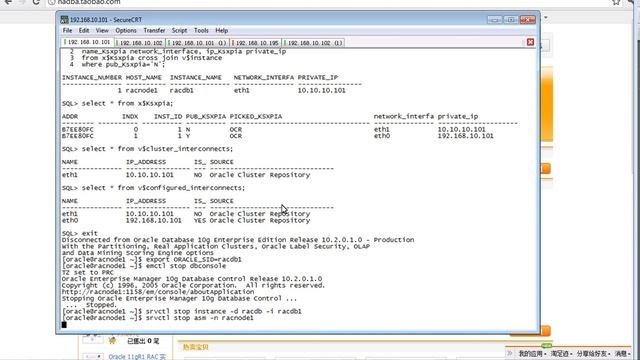Open the Script menu
640x360 pixels.
(x=179, y=31)
